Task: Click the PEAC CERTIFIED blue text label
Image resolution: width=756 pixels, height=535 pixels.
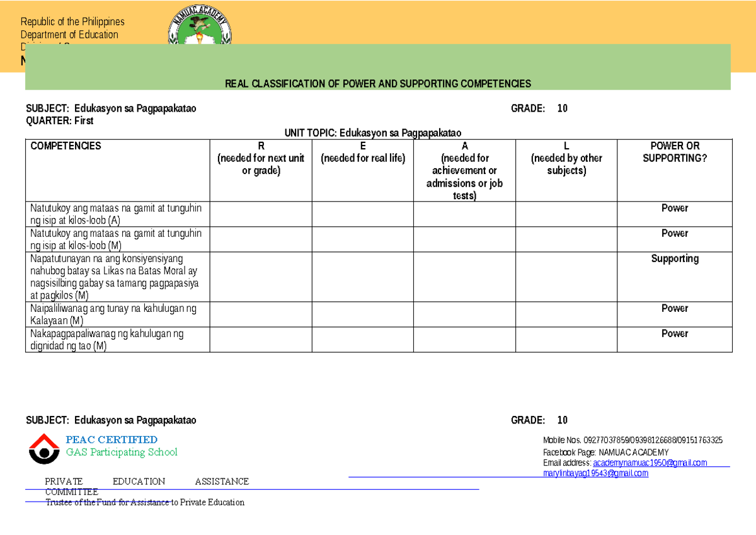Action: (112, 439)
